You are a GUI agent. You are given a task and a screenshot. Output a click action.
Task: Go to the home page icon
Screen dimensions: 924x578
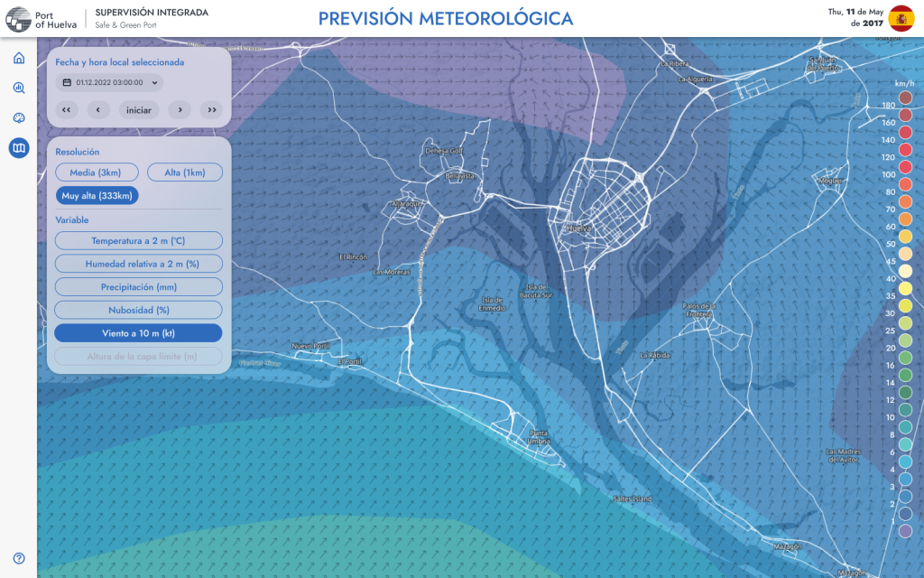coord(19,59)
